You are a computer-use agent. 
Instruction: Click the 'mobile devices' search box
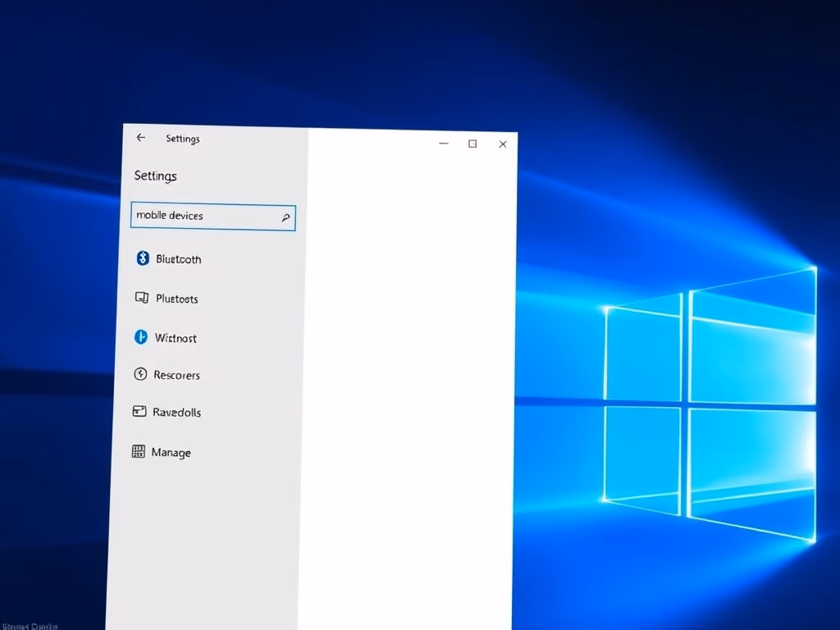point(205,217)
